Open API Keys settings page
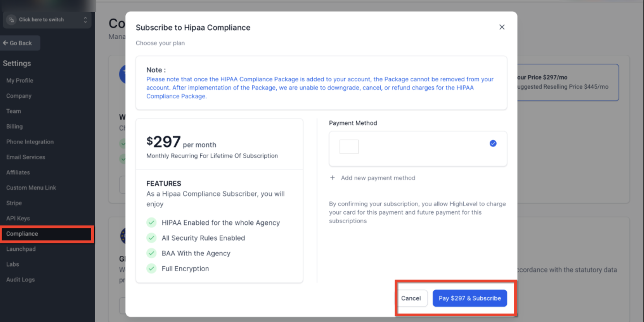This screenshot has width=644, height=322. coord(18,218)
